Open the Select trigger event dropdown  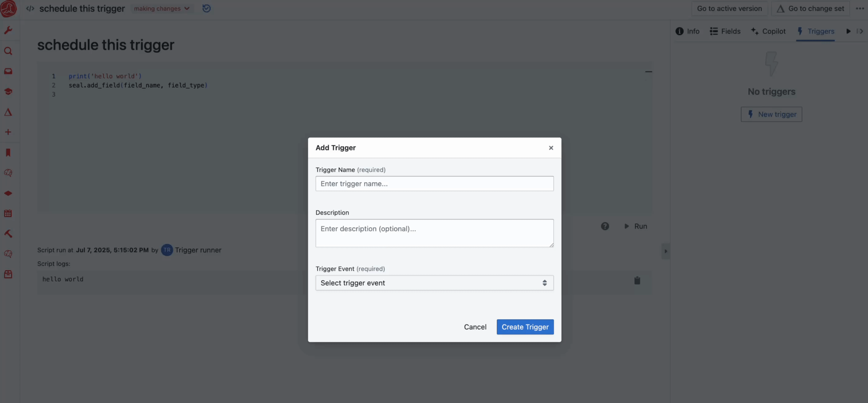click(x=434, y=283)
